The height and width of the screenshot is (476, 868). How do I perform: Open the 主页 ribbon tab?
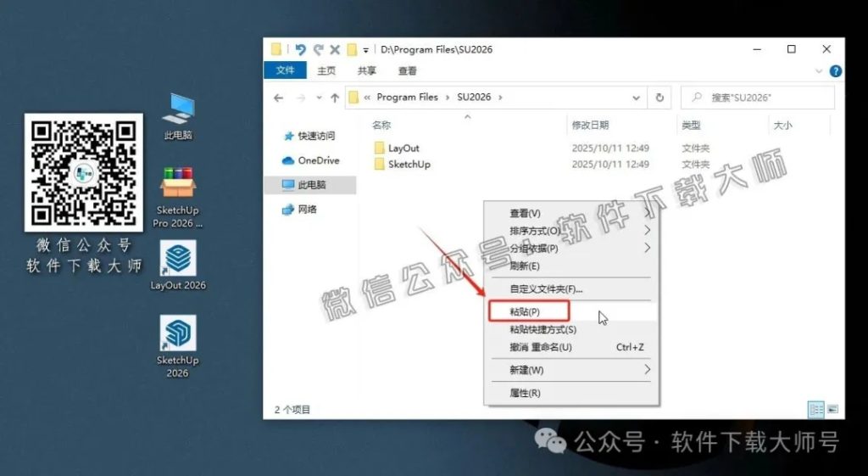326,71
